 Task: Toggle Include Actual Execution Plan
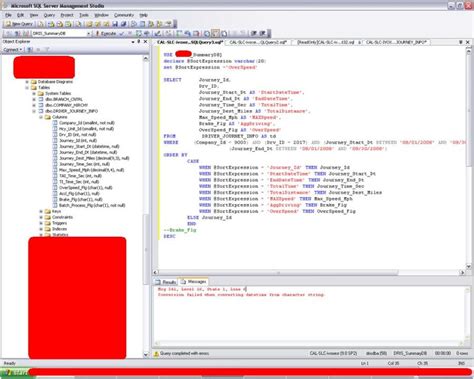(x=179, y=33)
